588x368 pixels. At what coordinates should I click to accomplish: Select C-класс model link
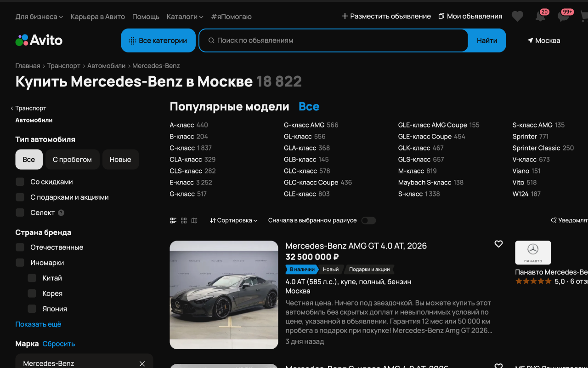pyautogui.click(x=182, y=148)
